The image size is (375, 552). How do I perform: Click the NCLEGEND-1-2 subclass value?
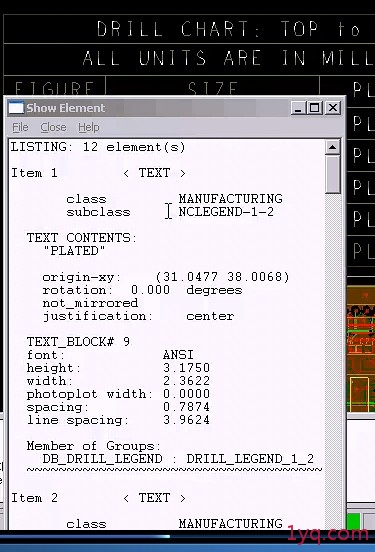(226, 212)
